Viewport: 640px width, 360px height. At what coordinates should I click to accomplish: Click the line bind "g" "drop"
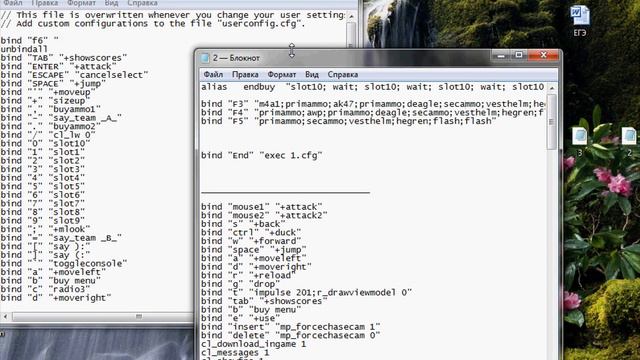pyautogui.click(x=240, y=284)
